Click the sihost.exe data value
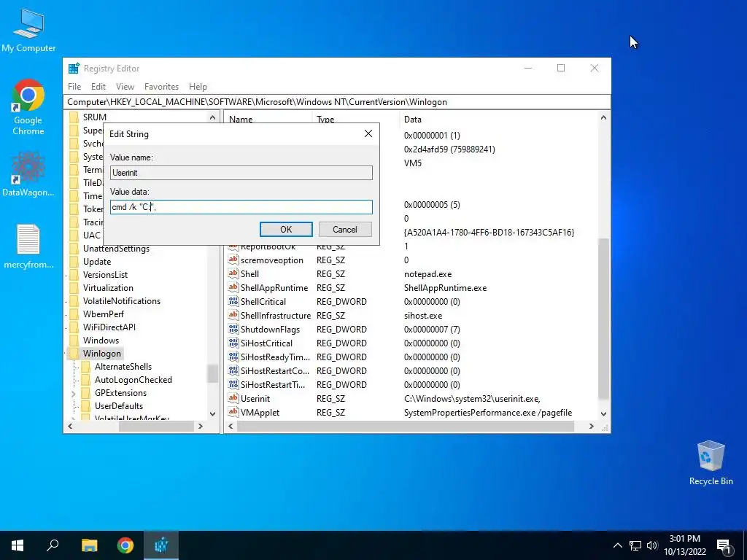Viewport: 747px width, 560px height. coord(423,315)
